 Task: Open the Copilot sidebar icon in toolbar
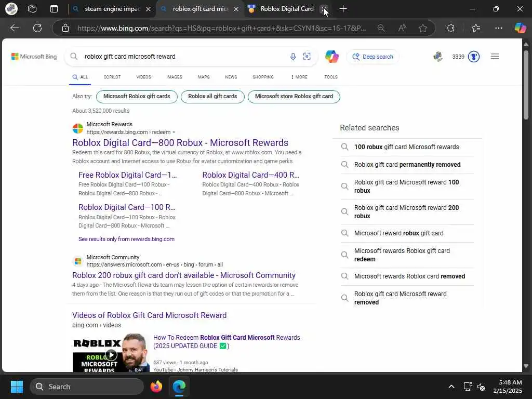click(x=520, y=28)
